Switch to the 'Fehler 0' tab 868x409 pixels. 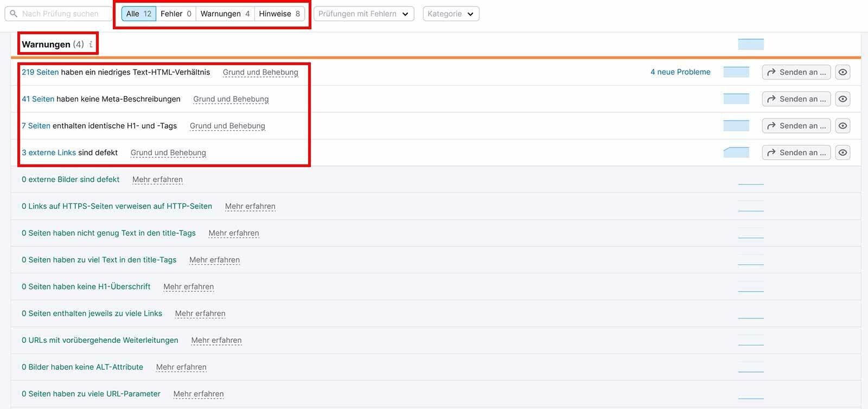pos(176,14)
